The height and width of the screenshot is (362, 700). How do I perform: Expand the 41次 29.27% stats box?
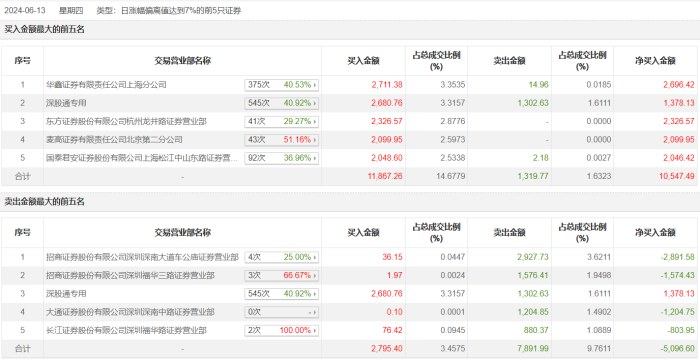[x=282, y=121]
